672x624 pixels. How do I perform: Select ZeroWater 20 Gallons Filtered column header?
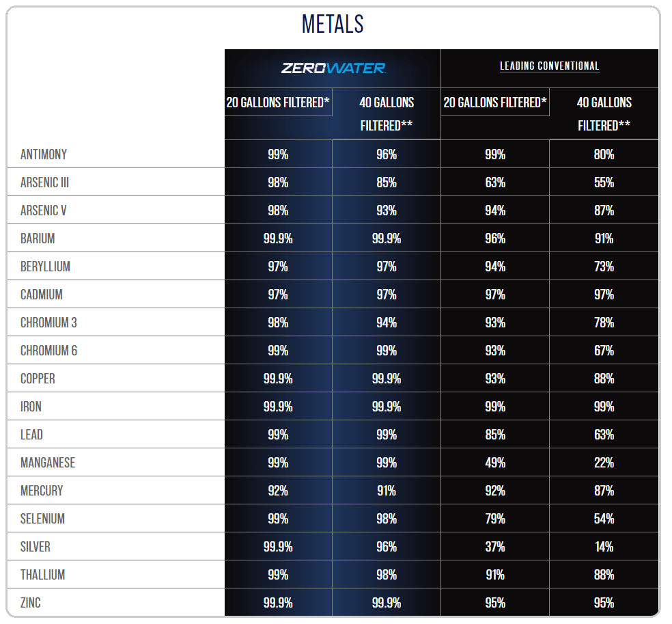coord(278,103)
